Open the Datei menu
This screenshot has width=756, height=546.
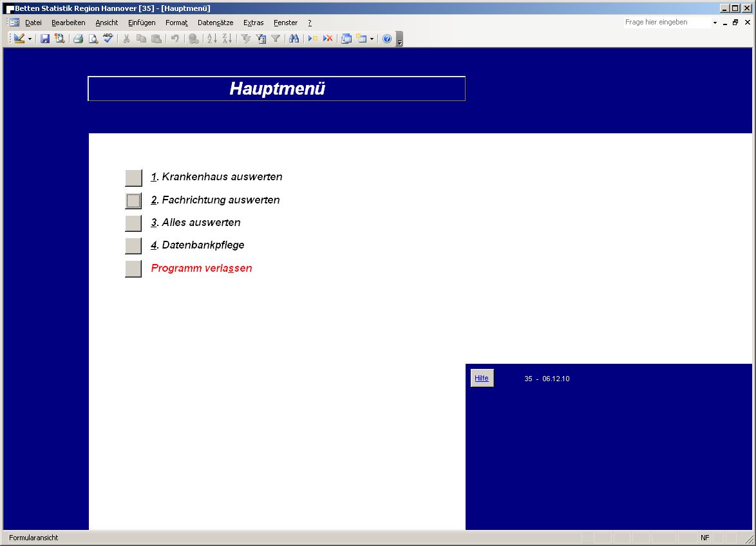click(x=33, y=23)
